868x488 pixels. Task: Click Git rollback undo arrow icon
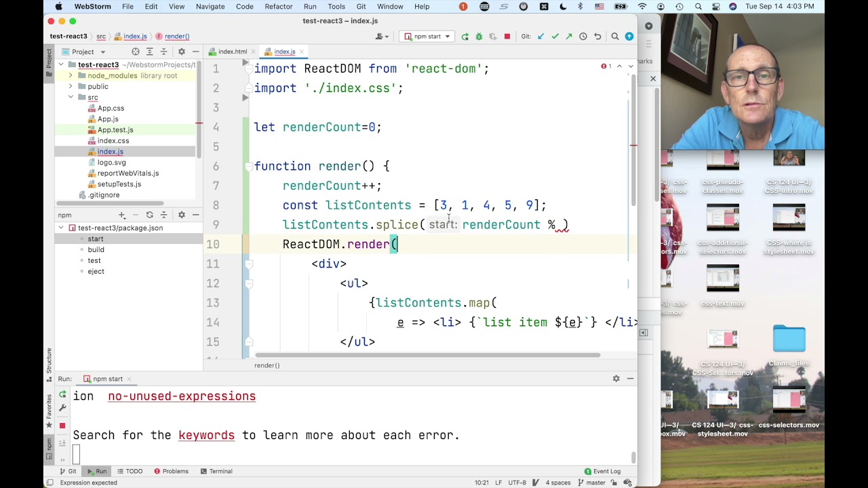597,37
